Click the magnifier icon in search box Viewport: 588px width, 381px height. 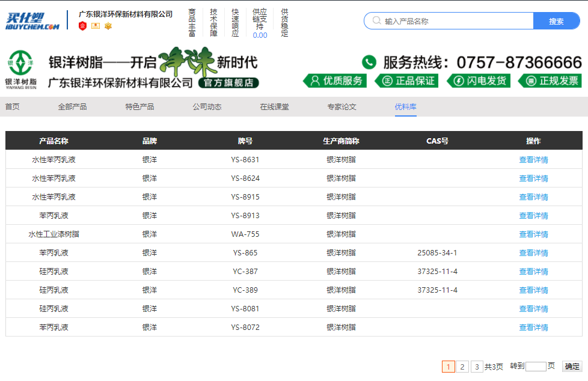click(376, 20)
